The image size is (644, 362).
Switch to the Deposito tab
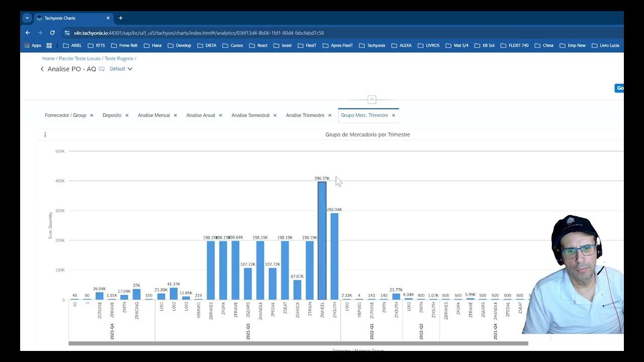(x=112, y=115)
